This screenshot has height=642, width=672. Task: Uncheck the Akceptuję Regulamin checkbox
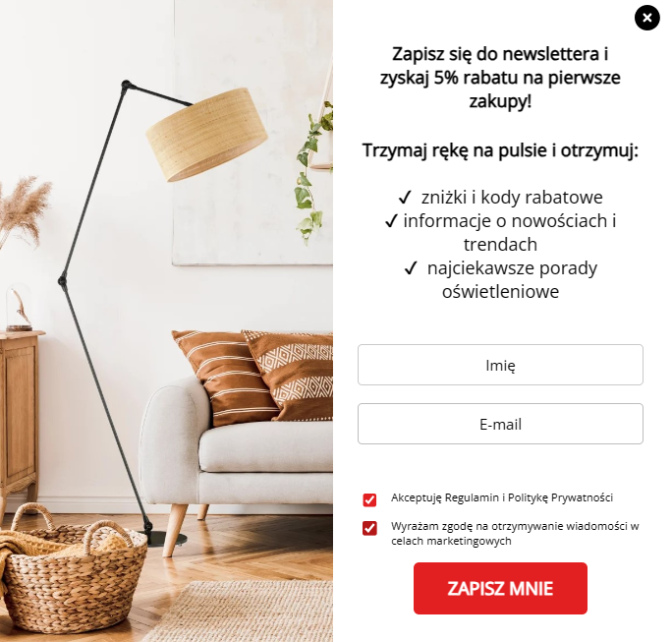(369, 499)
